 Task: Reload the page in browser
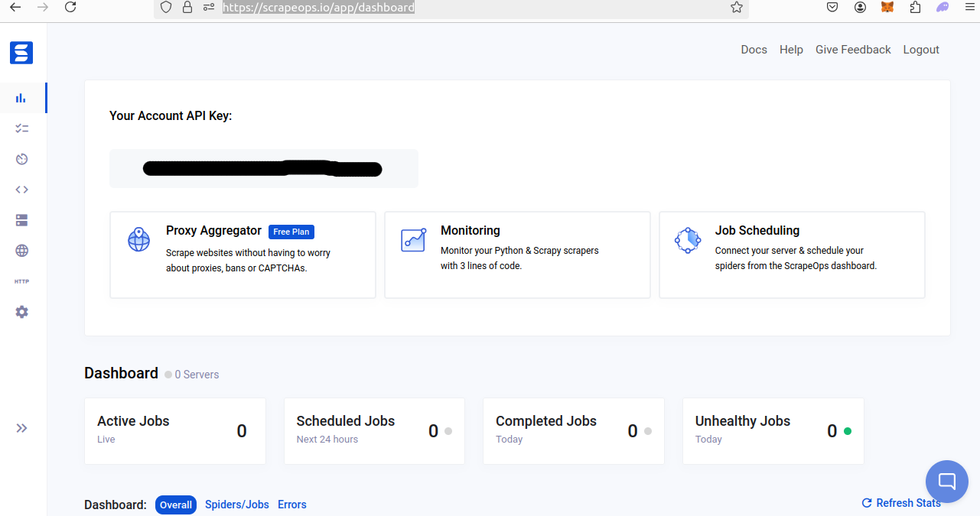(70, 7)
